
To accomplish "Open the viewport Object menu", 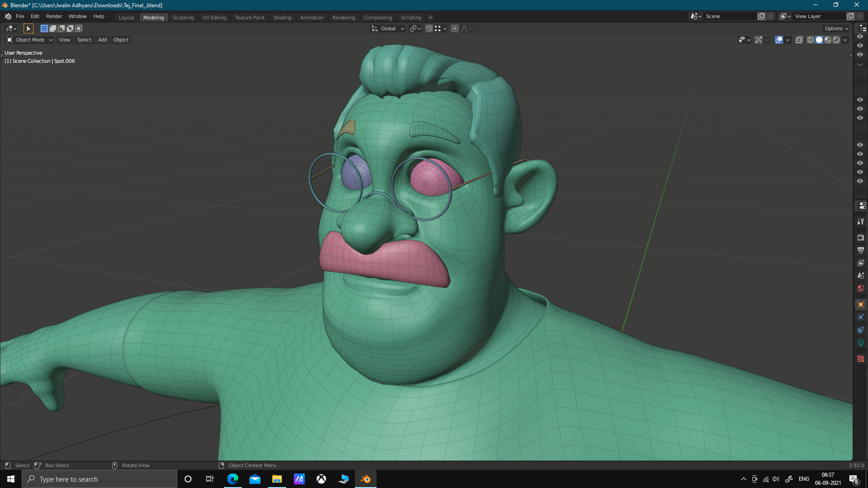I will 121,40.
